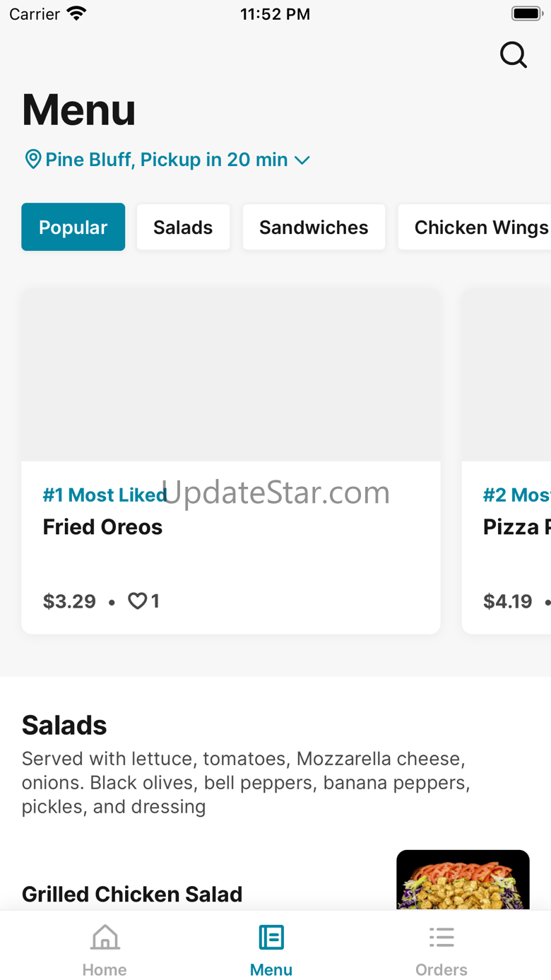Tap Fried Oreos image placeholder
The width and height of the screenshot is (551, 980).
tap(231, 374)
